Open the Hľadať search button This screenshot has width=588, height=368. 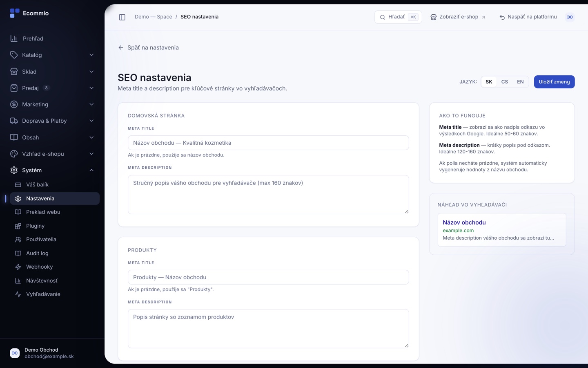pos(398,17)
